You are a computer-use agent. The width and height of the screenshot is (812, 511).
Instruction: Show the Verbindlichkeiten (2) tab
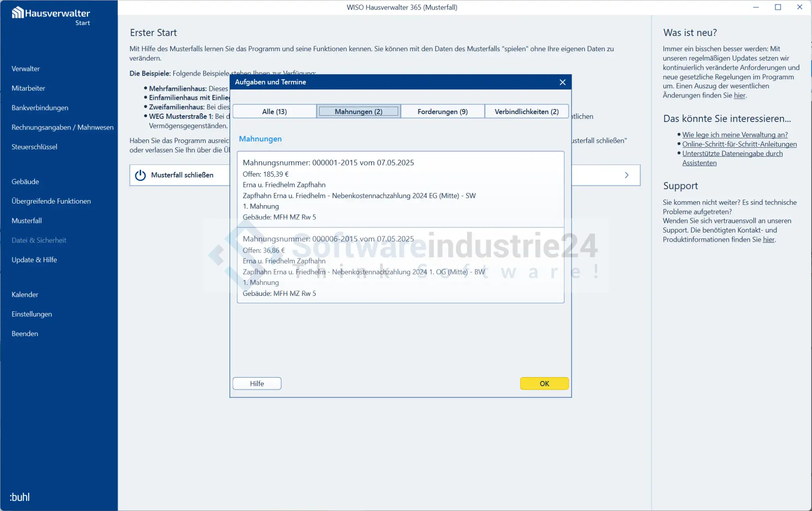[x=527, y=111]
